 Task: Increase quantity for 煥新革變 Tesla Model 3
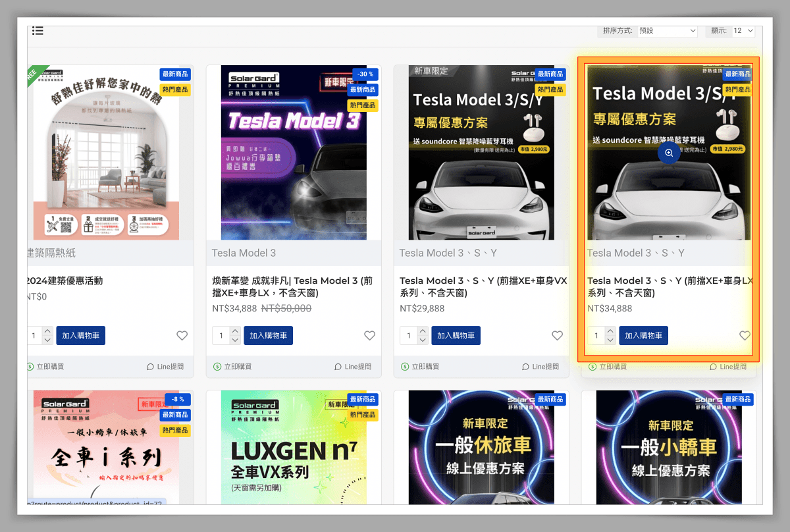[235, 331]
